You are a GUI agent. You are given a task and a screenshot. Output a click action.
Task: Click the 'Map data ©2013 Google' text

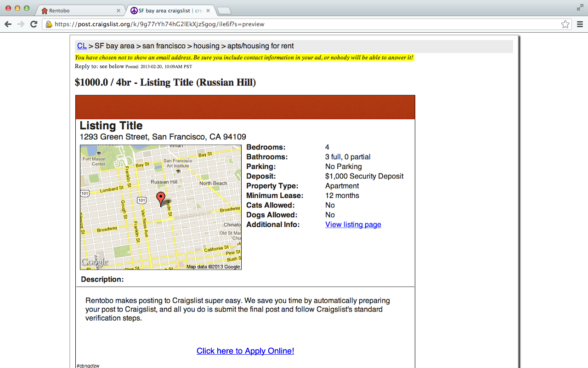213,267
